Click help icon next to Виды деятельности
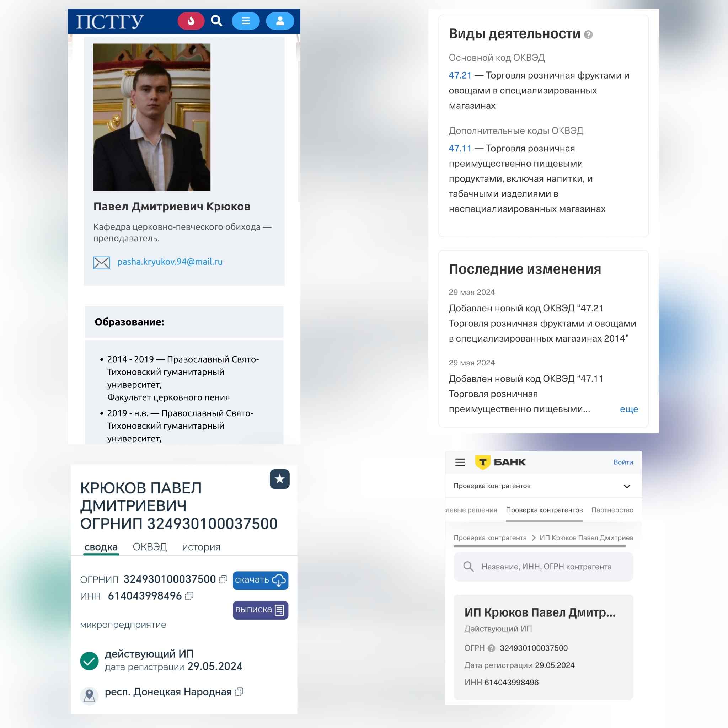Viewport: 728px width, 728px height. click(x=588, y=35)
